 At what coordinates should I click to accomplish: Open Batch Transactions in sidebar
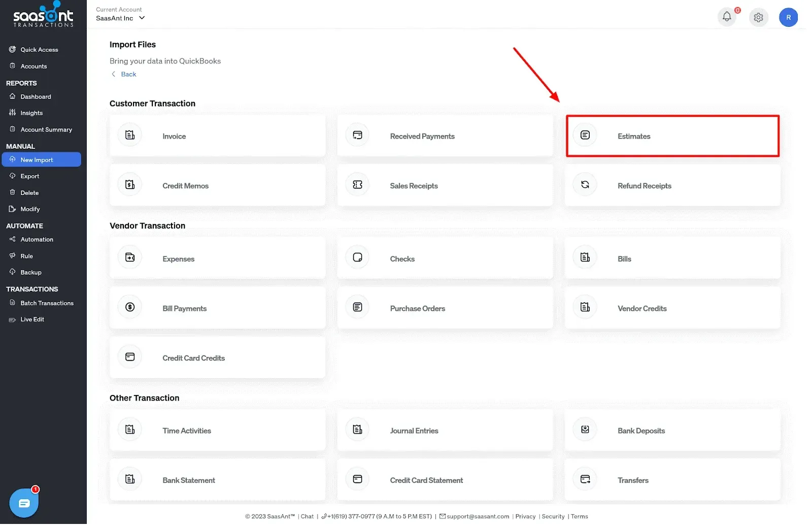click(47, 303)
